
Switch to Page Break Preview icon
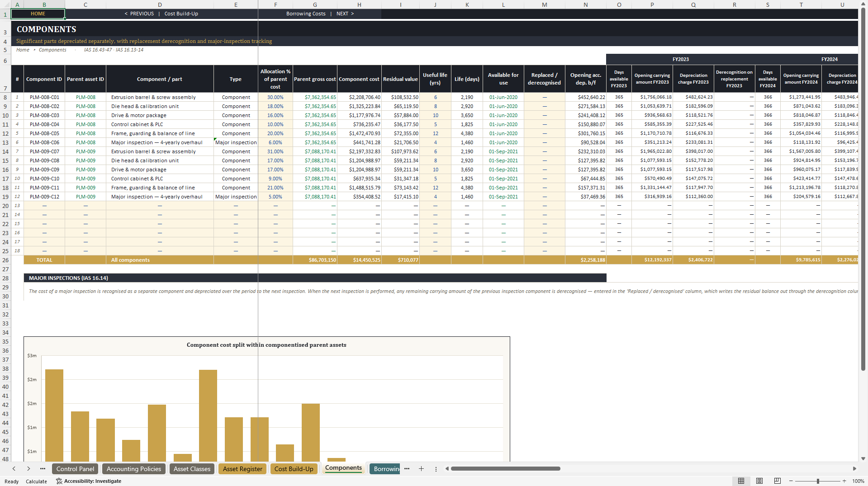coord(778,481)
